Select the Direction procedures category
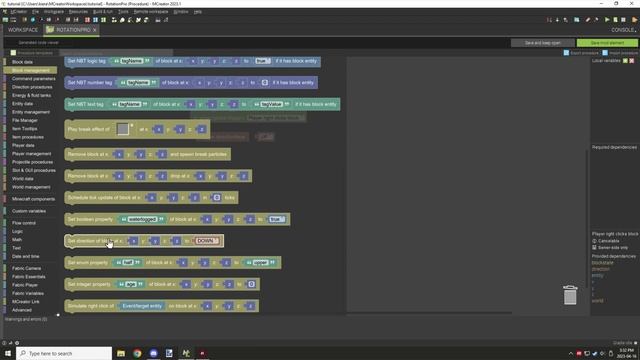 (x=32, y=87)
